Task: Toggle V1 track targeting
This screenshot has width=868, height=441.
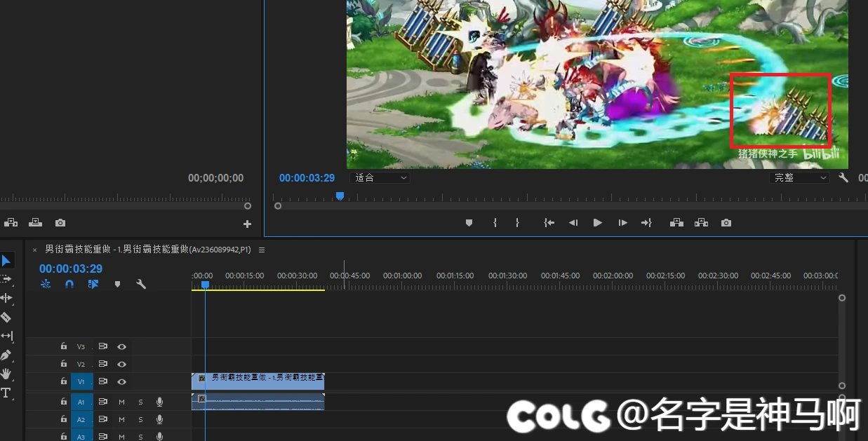Action: tap(81, 381)
